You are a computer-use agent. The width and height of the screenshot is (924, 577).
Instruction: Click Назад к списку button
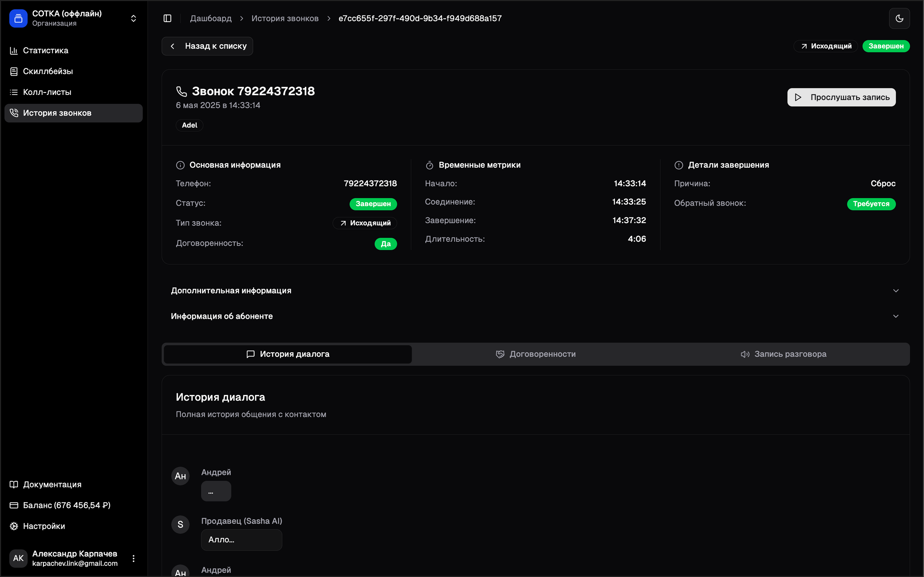(207, 46)
